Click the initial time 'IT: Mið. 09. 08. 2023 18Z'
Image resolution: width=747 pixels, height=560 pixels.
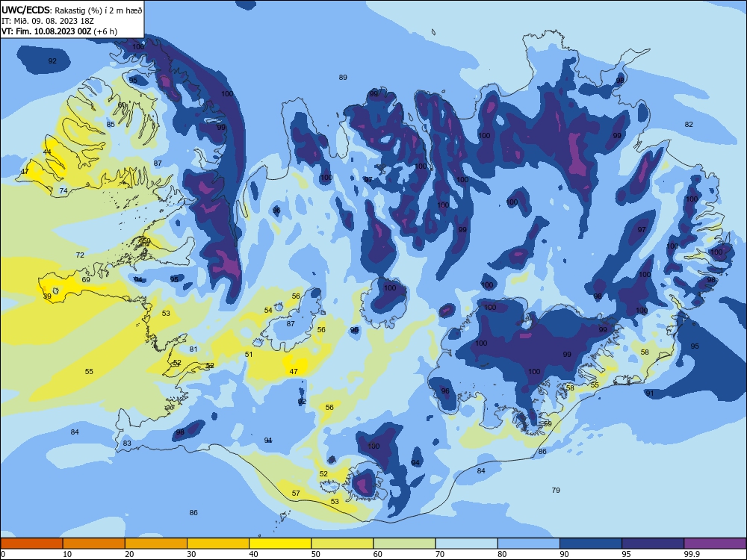click(48, 21)
